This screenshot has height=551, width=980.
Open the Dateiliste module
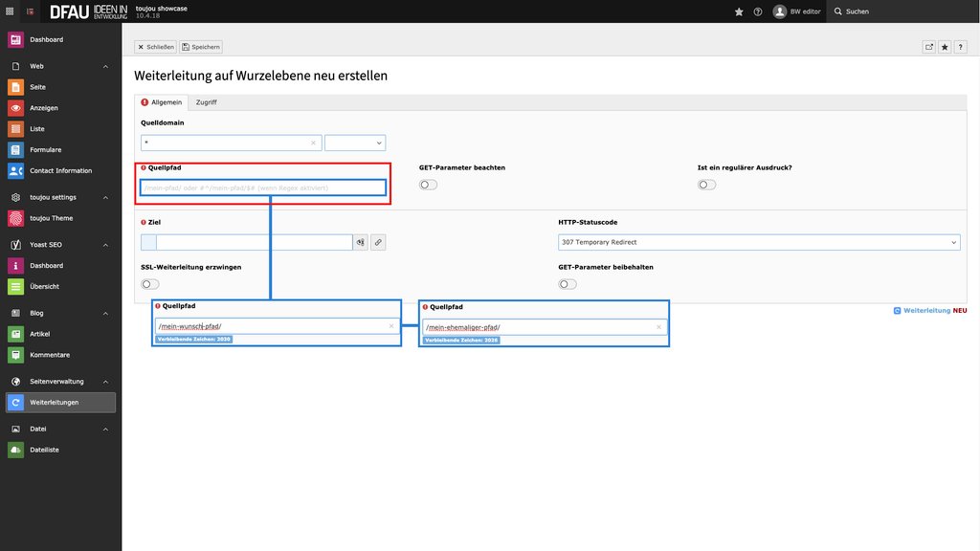click(44, 450)
